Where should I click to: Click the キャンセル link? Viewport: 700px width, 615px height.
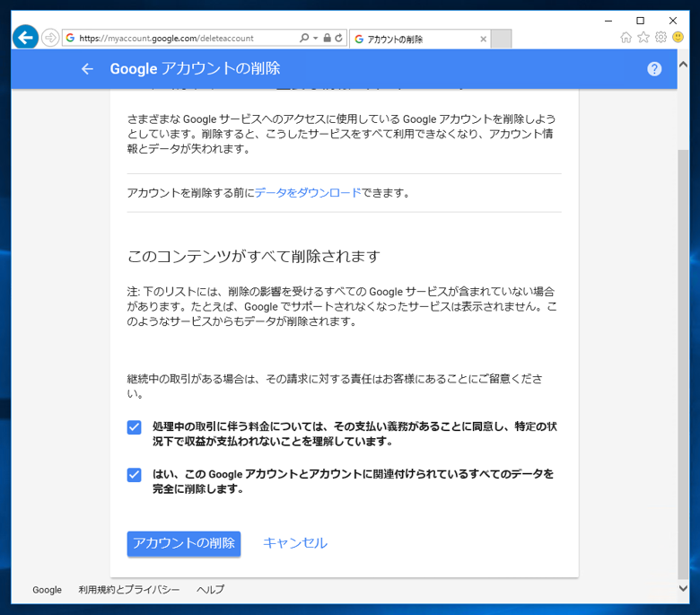[295, 543]
